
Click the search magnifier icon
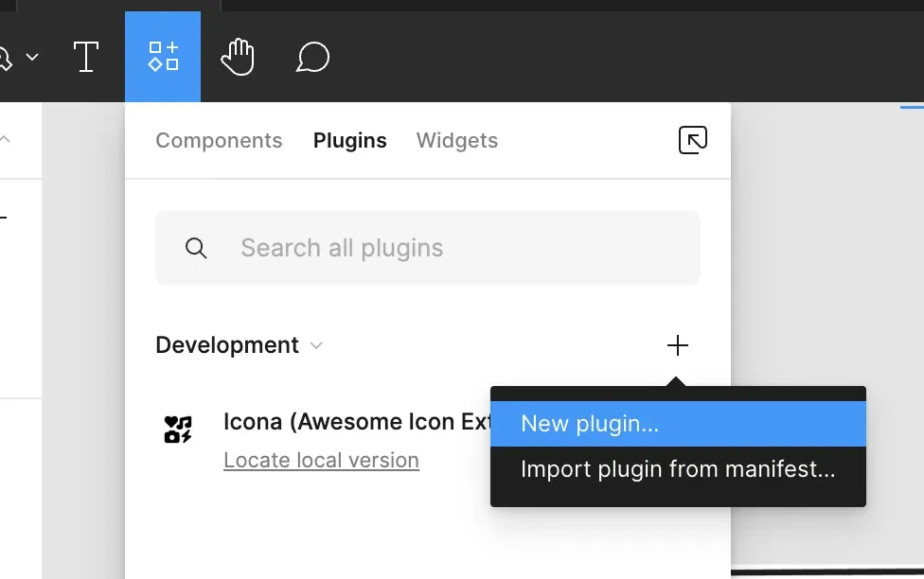pyautogui.click(x=196, y=248)
